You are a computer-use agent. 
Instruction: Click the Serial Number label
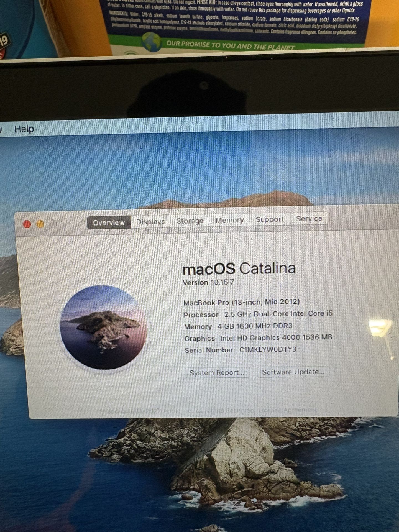coord(209,350)
